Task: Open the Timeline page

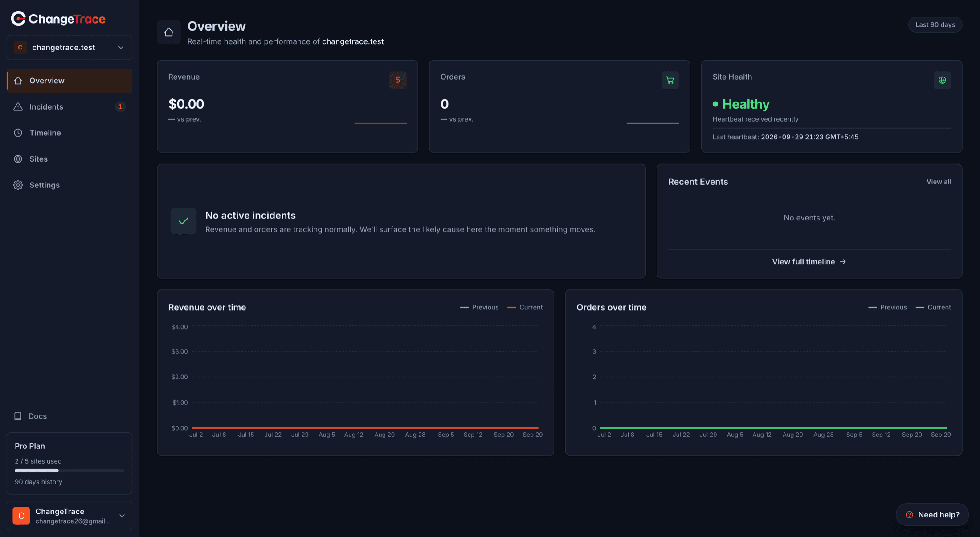Action: (69, 133)
